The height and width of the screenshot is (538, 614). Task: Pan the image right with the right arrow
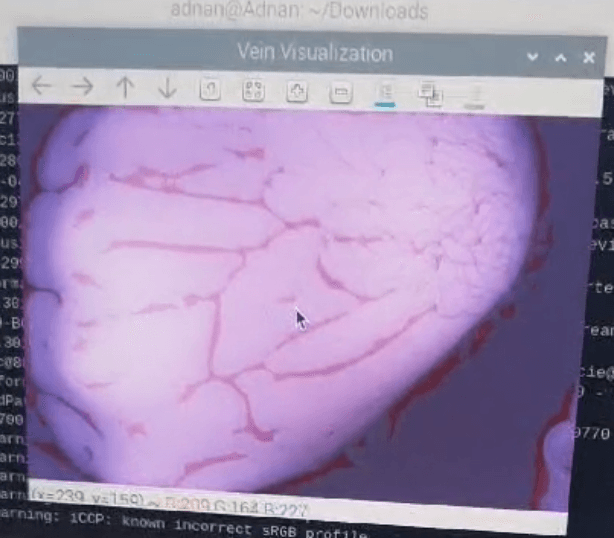click(83, 86)
